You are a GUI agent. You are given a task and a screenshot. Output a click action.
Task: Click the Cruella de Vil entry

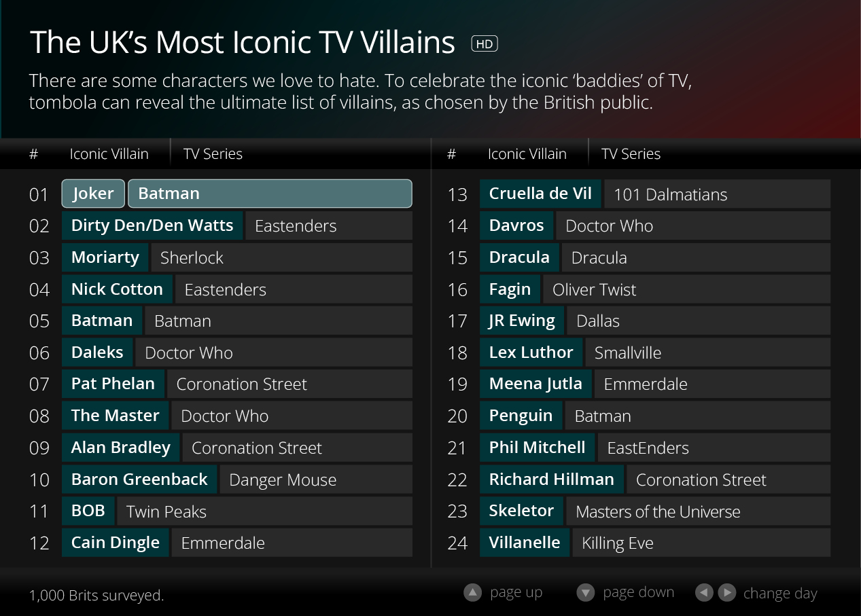coord(540,194)
